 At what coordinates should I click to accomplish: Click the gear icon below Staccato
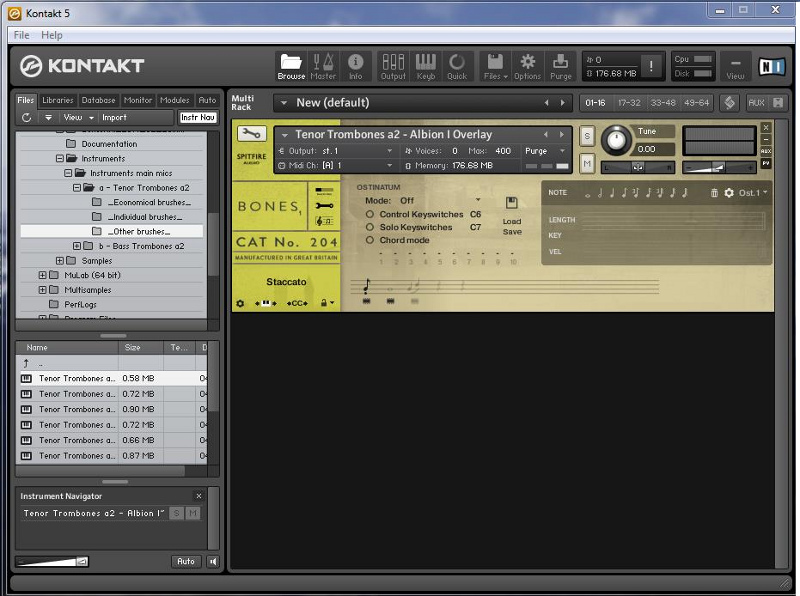point(240,303)
